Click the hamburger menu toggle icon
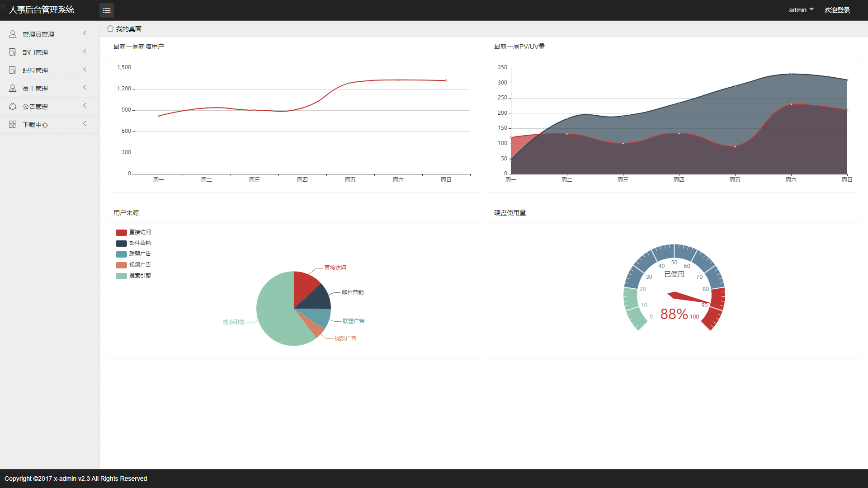 pyautogui.click(x=107, y=10)
